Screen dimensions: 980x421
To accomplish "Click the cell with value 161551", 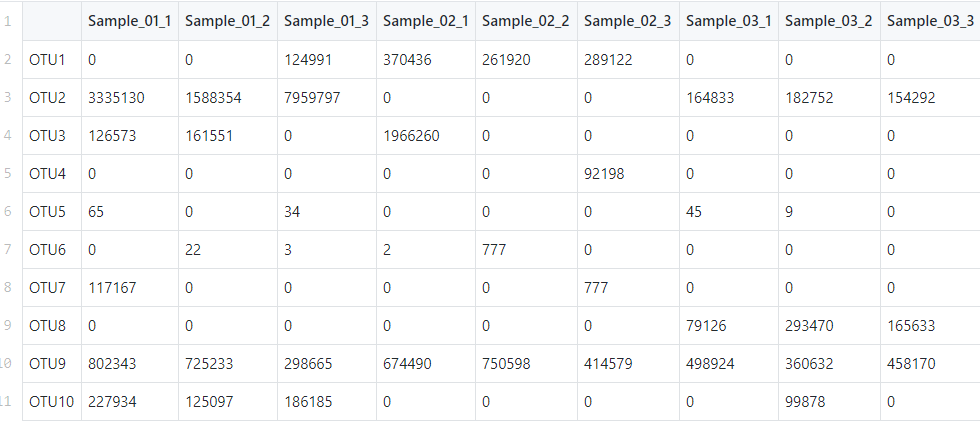I will pyautogui.click(x=228, y=136).
